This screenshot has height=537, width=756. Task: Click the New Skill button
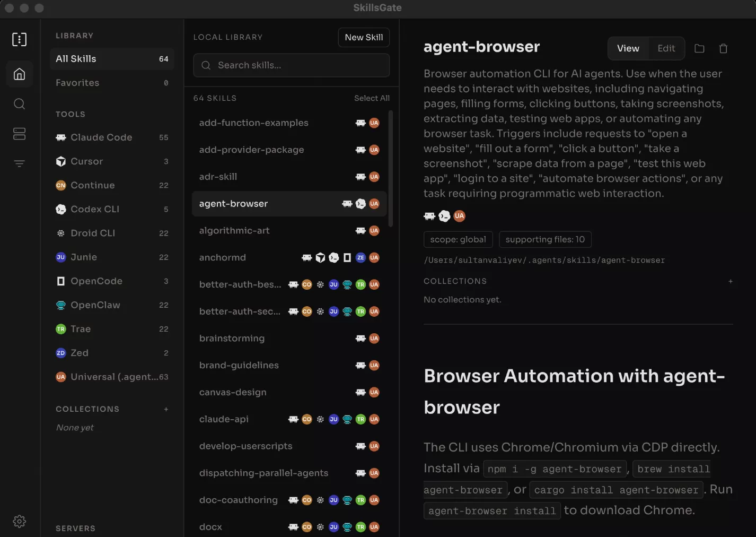pyautogui.click(x=364, y=37)
